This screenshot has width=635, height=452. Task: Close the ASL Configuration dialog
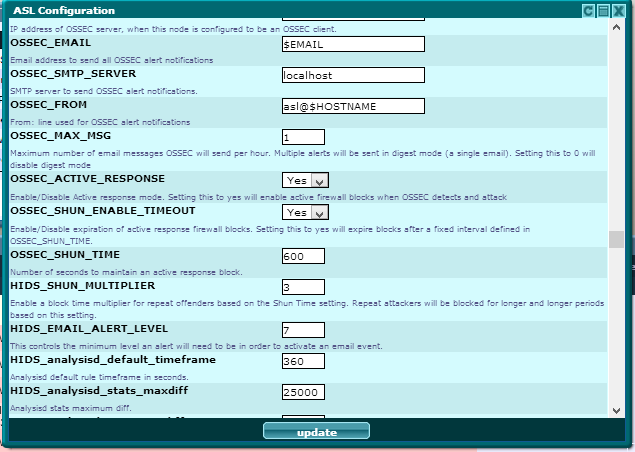tap(618, 11)
